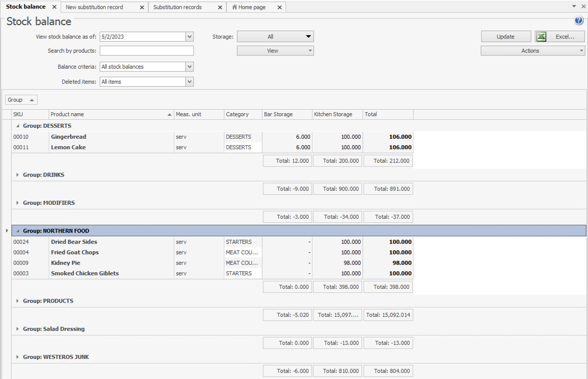Open the tab list dropdown arrow
This screenshot has width=588, height=379.
click(x=574, y=6)
